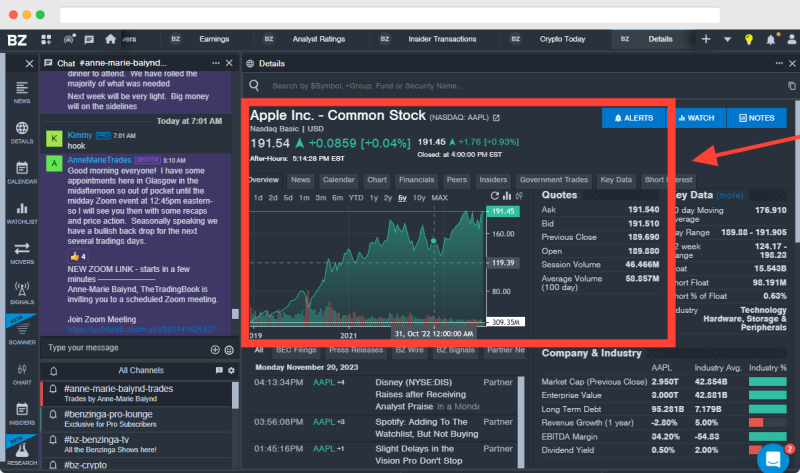Set chart range to 5d

[288, 197]
